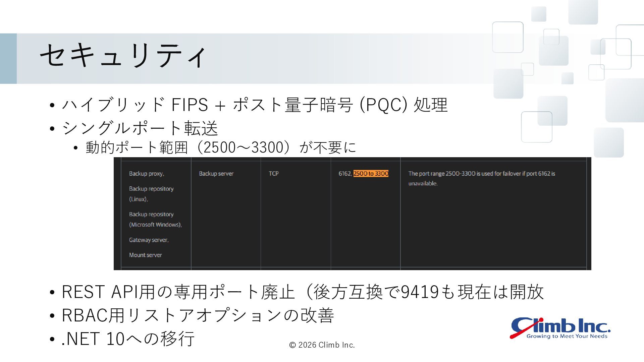
Task: Click the Climb Inc. logo
Action: pyautogui.click(x=560, y=328)
